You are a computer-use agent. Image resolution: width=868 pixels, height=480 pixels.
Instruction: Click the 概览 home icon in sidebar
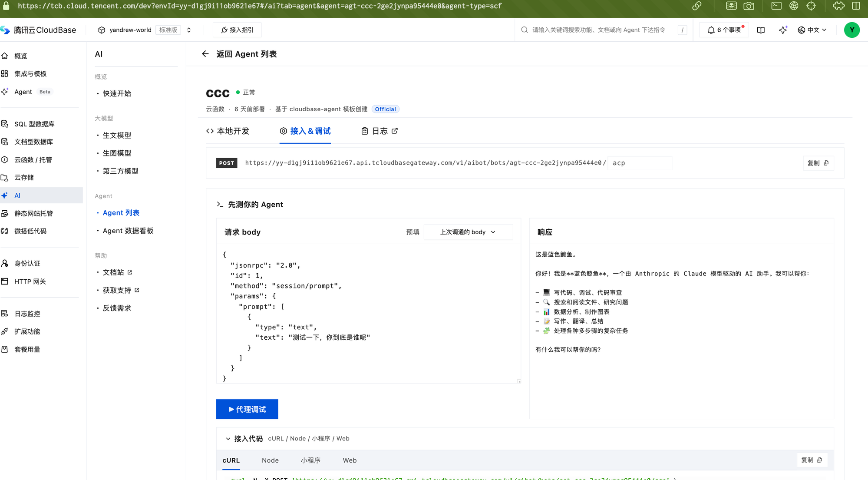click(5, 56)
